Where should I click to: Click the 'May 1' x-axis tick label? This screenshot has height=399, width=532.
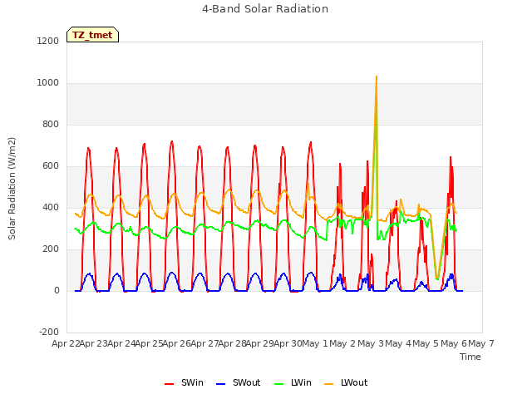click(314, 343)
